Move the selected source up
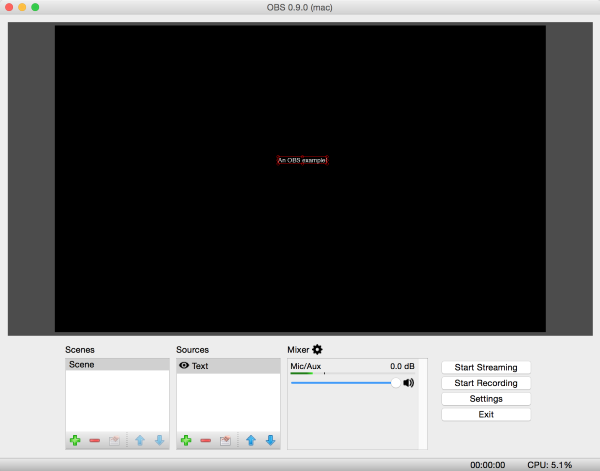Screen dimensions: 600x471 click(251, 440)
